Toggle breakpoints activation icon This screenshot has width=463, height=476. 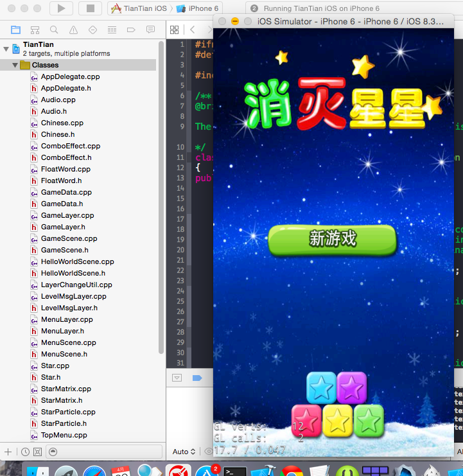tap(197, 378)
